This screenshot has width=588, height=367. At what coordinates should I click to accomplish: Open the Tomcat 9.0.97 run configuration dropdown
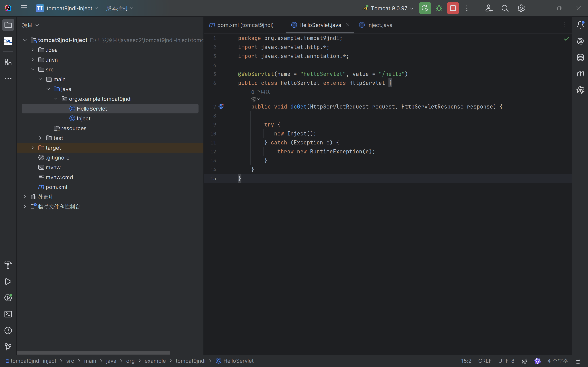tap(388, 8)
